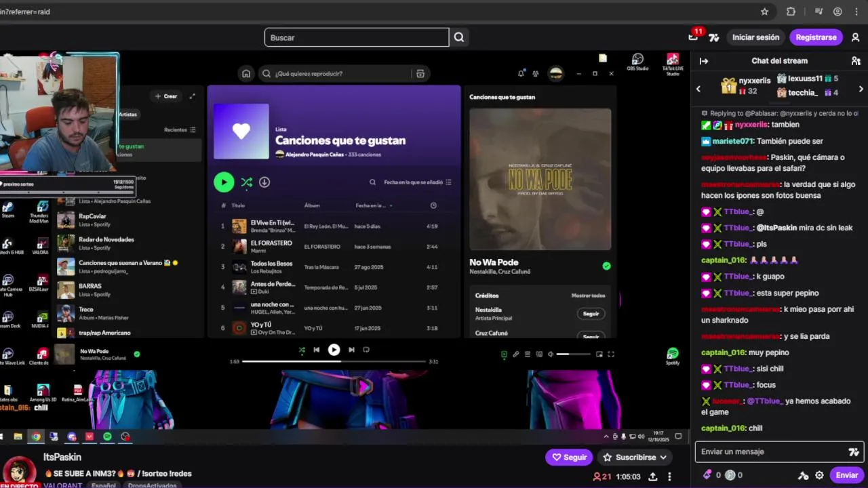
Task: Open Spotify notifications bell
Action: (521, 73)
